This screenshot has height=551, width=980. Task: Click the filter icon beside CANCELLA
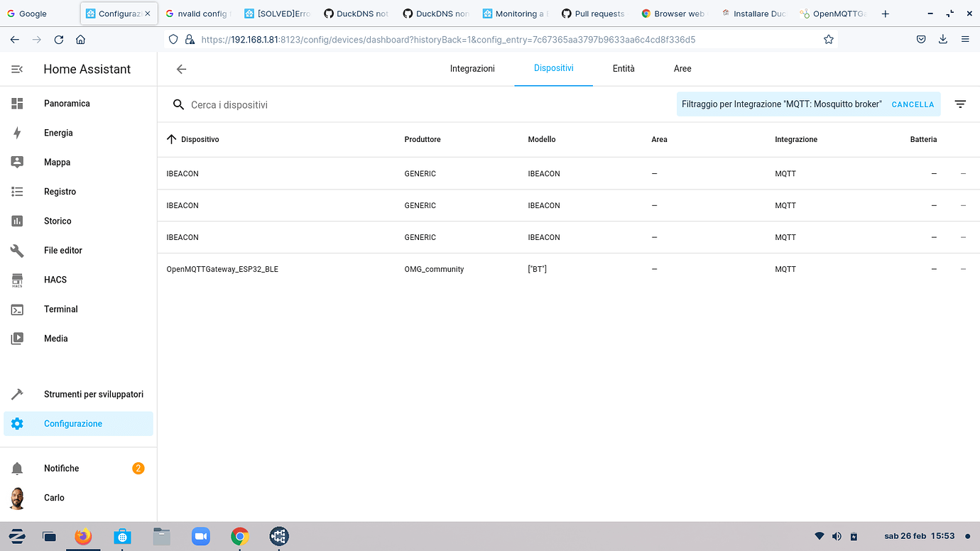tap(960, 104)
